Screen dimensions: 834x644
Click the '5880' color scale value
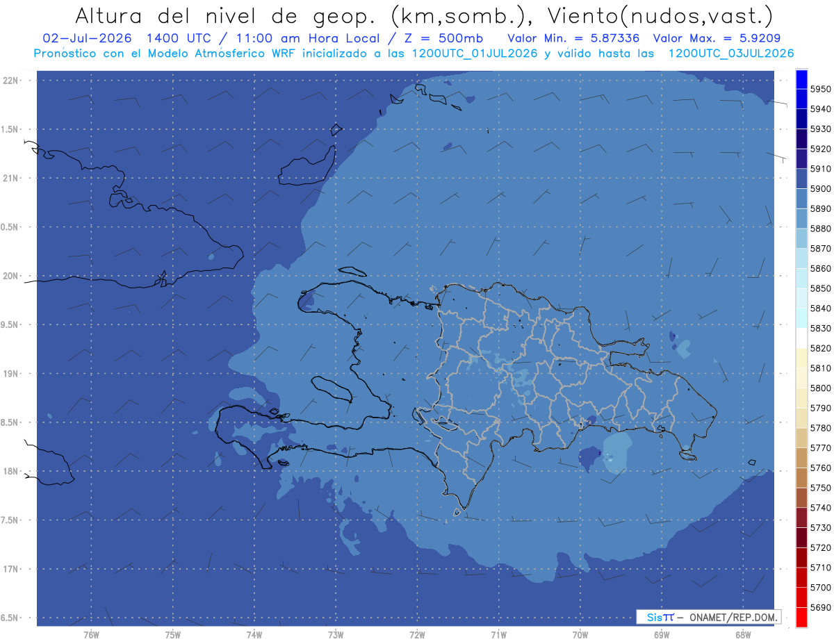pos(821,229)
